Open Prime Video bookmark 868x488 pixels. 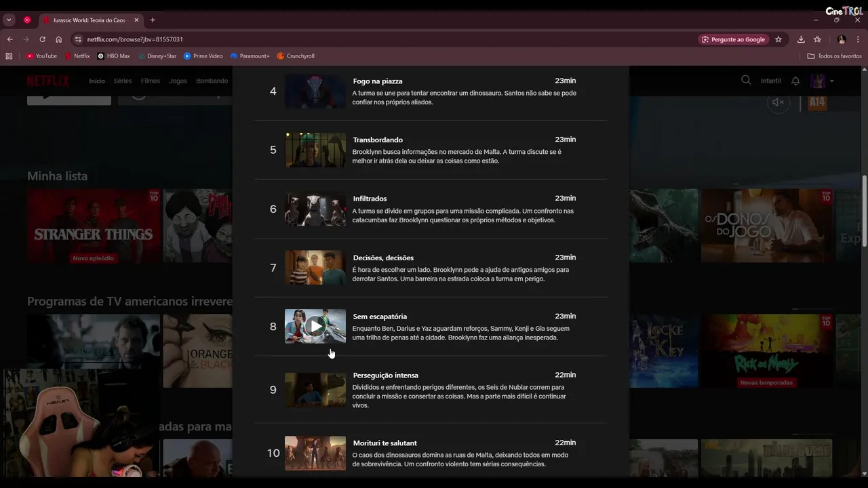coord(203,56)
